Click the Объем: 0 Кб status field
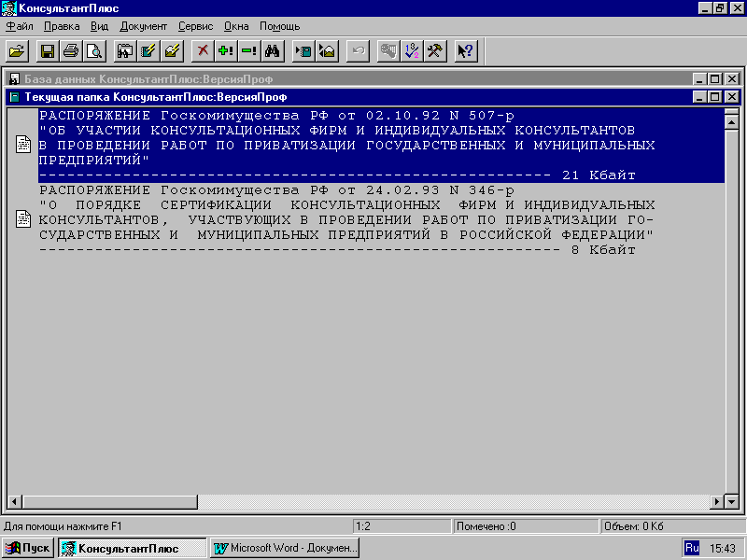The width and height of the screenshot is (747, 560). click(x=671, y=526)
